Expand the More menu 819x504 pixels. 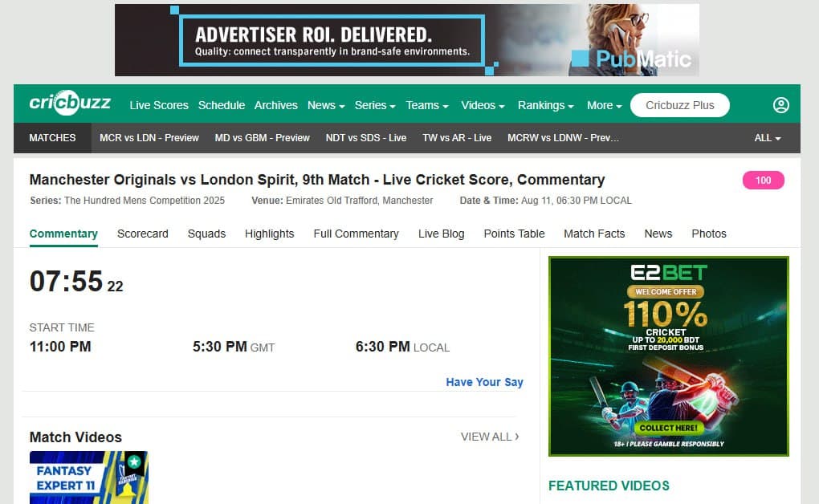click(605, 105)
